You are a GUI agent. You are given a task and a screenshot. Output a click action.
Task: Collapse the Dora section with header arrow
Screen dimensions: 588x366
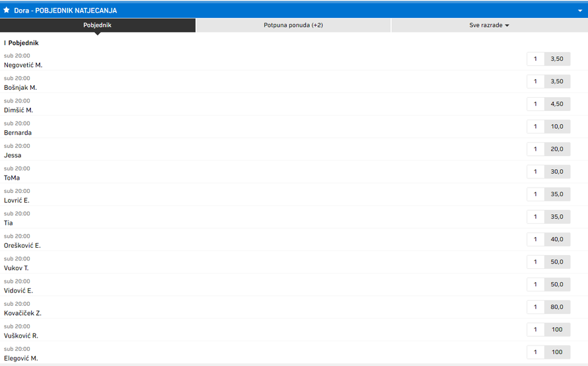pos(579,11)
